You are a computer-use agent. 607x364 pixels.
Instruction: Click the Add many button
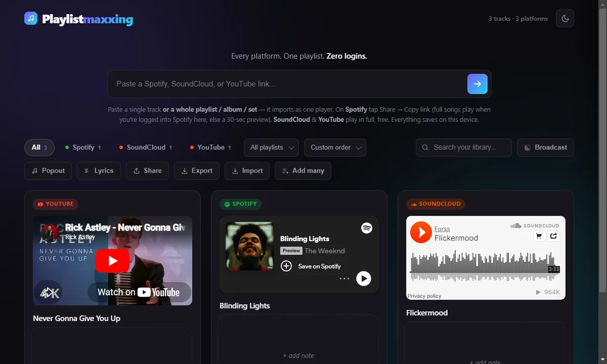[303, 171]
